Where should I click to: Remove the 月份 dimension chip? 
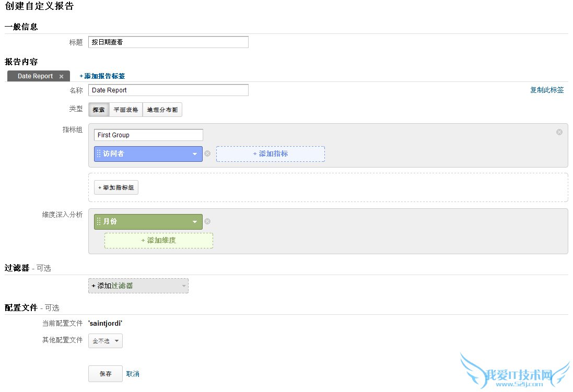(207, 221)
